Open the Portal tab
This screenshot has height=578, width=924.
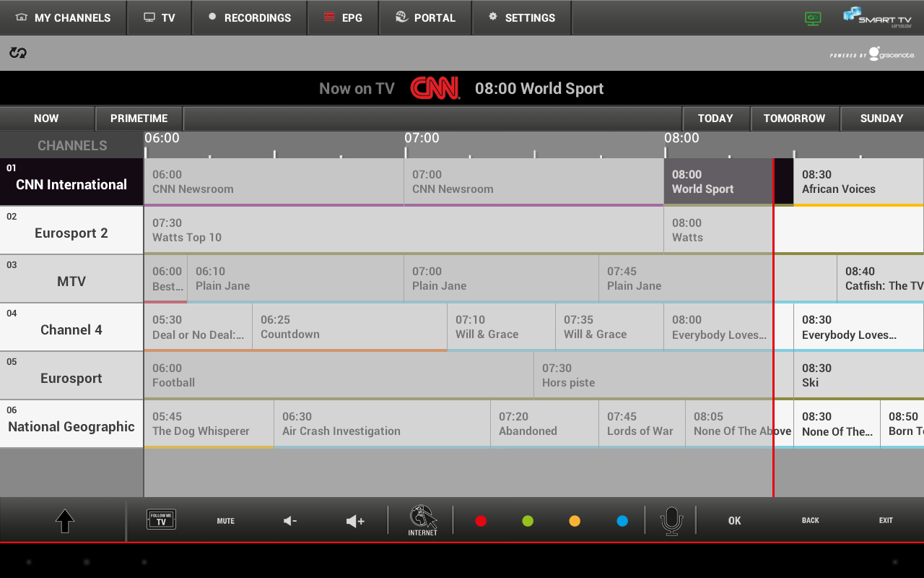pyautogui.click(x=425, y=17)
